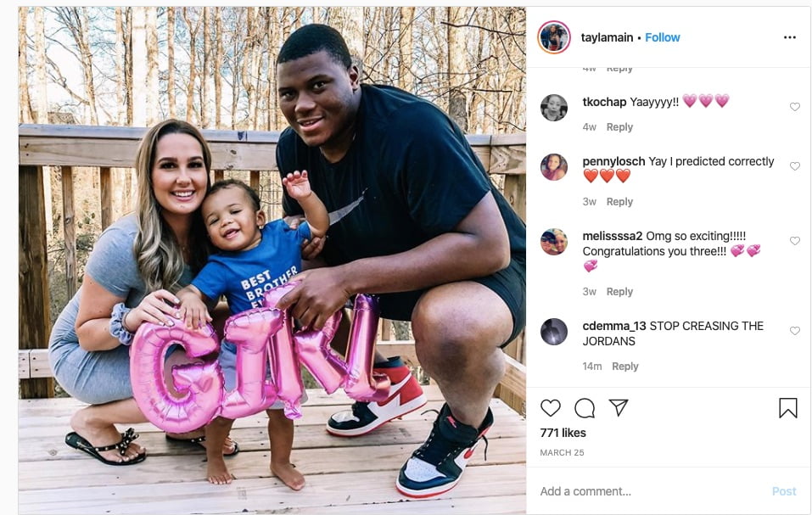The width and height of the screenshot is (812, 515).
Task: Like tkochap's comment heart
Action: (x=794, y=107)
